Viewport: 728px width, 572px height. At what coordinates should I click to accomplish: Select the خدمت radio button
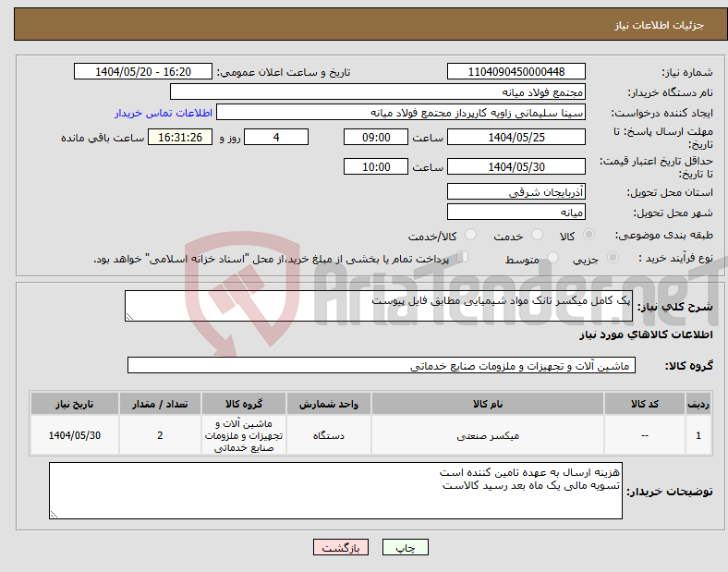click(x=537, y=235)
